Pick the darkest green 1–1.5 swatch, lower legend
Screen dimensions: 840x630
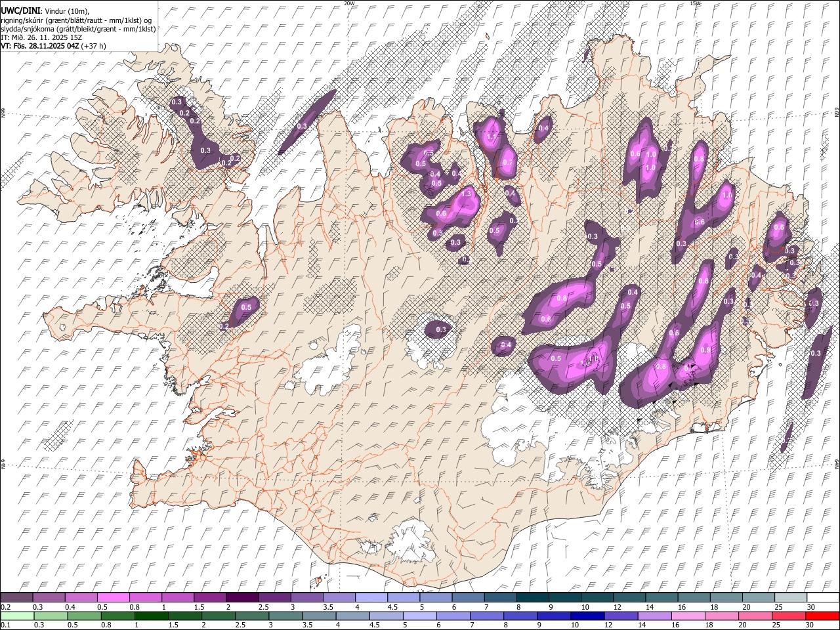151,616
